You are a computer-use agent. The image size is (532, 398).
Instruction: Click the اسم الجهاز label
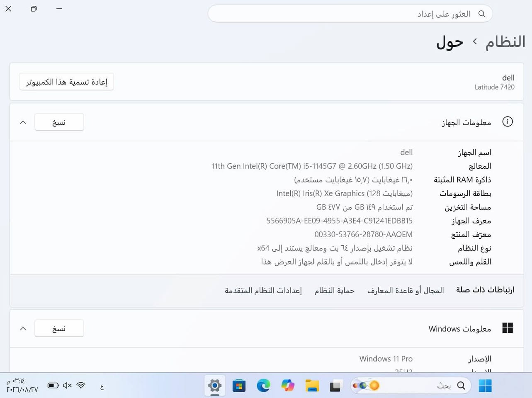474,153
